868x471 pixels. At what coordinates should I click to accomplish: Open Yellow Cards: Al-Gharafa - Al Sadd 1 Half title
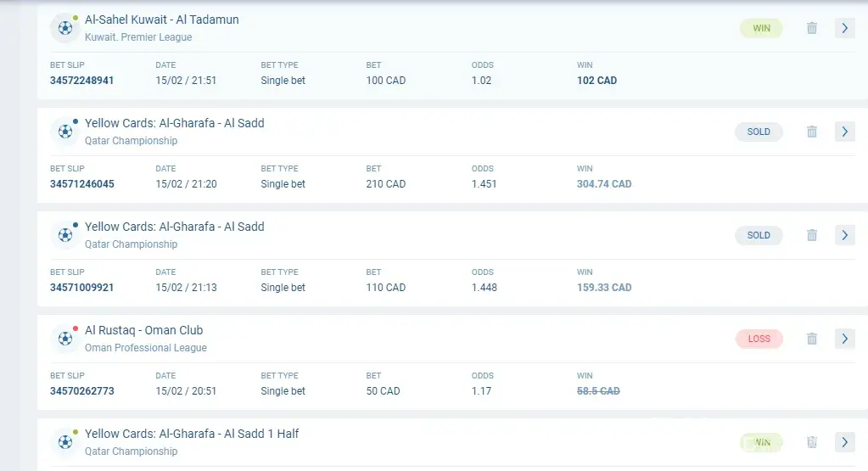tap(192, 434)
